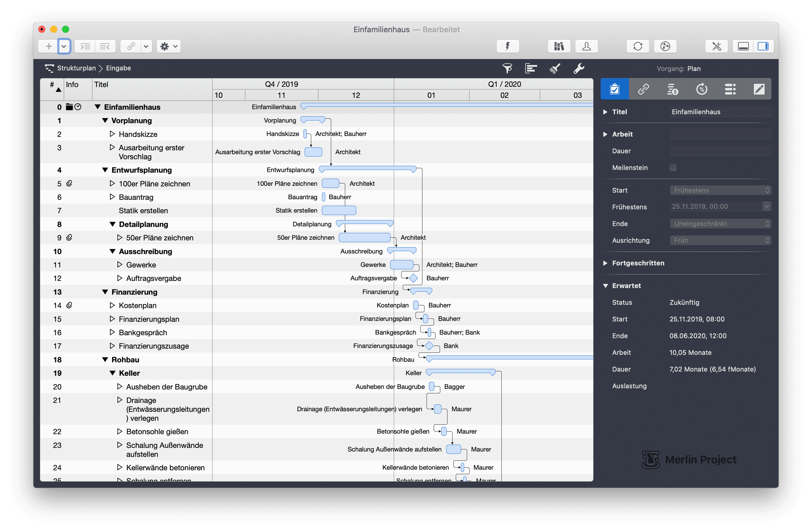This screenshot has width=812, height=532.
Task: Toggle the right inspector panel visibility
Action: 763,47
